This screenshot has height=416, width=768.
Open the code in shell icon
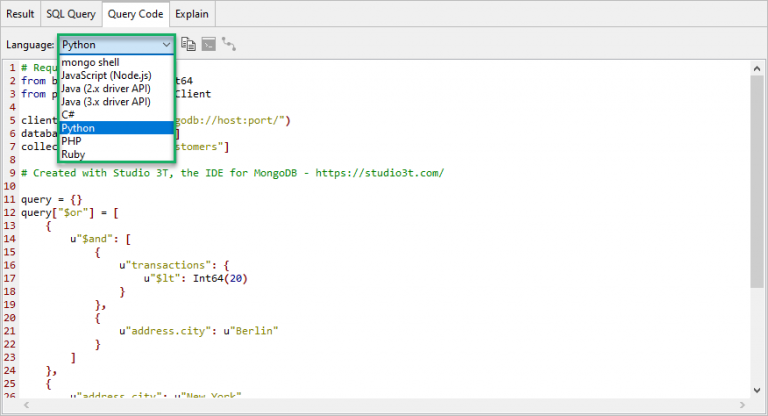tap(208, 45)
